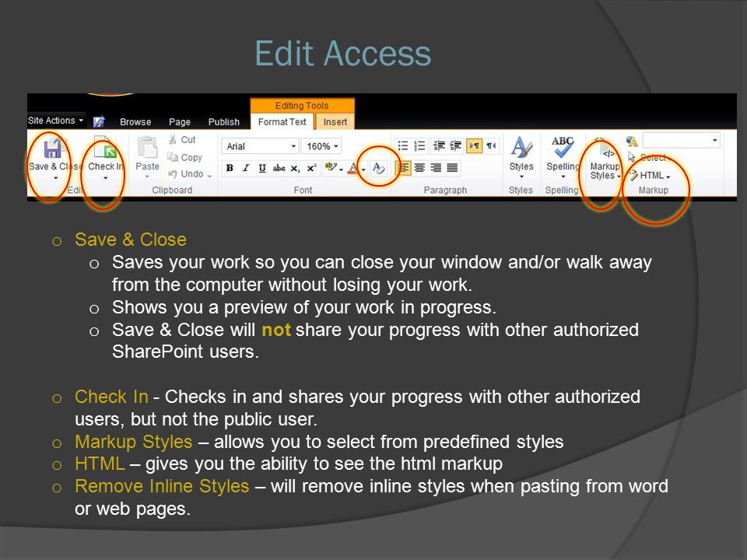Expand the arrow under Check In
747x560 pixels.
[105, 178]
